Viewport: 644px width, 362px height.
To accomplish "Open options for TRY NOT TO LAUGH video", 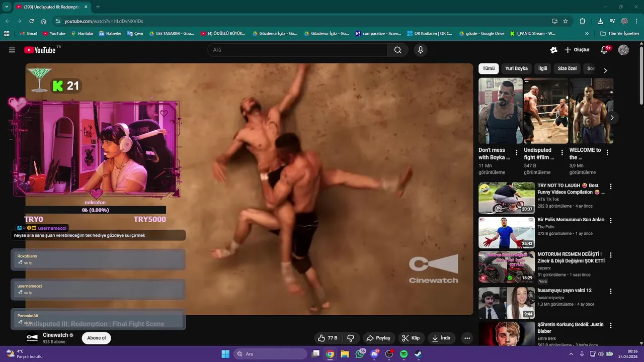I will pyautogui.click(x=611, y=186).
